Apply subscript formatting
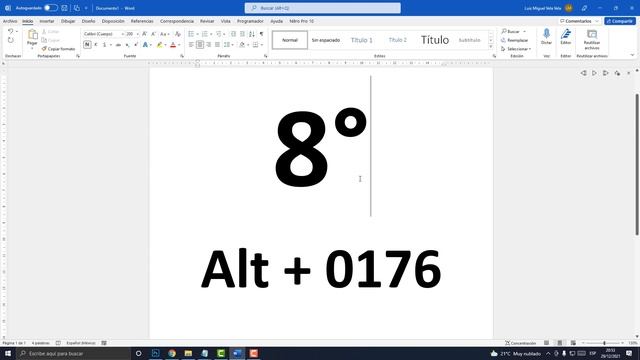Screen dimensions: 640x360 click(x=127, y=45)
